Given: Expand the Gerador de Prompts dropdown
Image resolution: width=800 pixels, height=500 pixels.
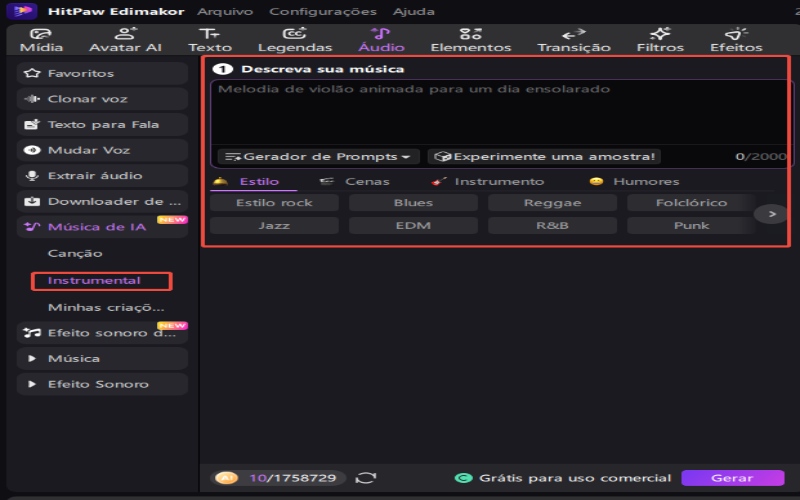Looking at the screenshot, I should point(317,157).
